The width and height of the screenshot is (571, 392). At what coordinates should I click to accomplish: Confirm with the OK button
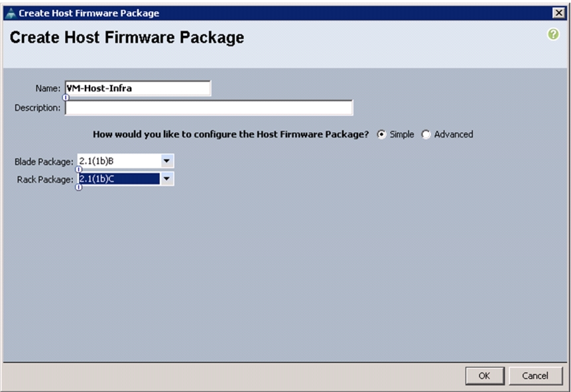485,375
